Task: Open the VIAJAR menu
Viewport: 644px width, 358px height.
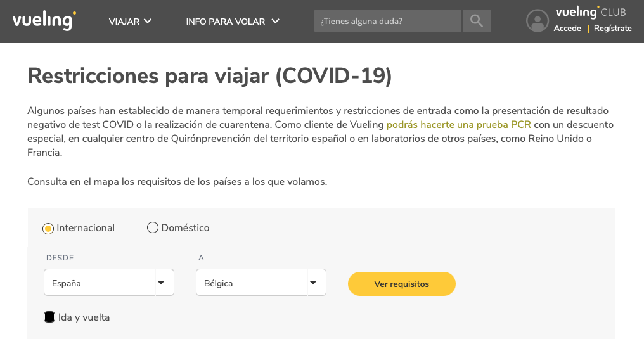Action: [x=124, y=22]
